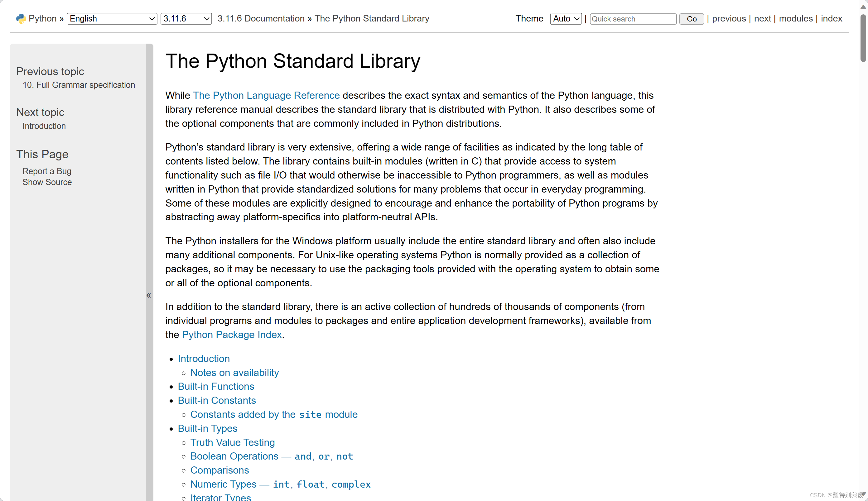Toggle This Page section visibility

click(x=42, y=154)
